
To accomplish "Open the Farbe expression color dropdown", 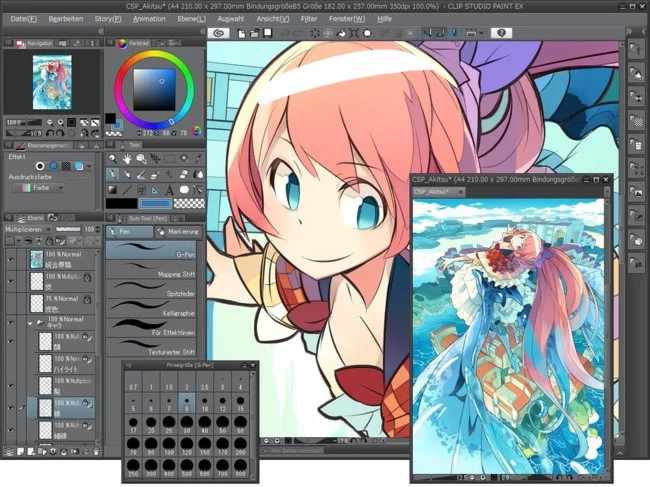I will (x=39, y=188).
